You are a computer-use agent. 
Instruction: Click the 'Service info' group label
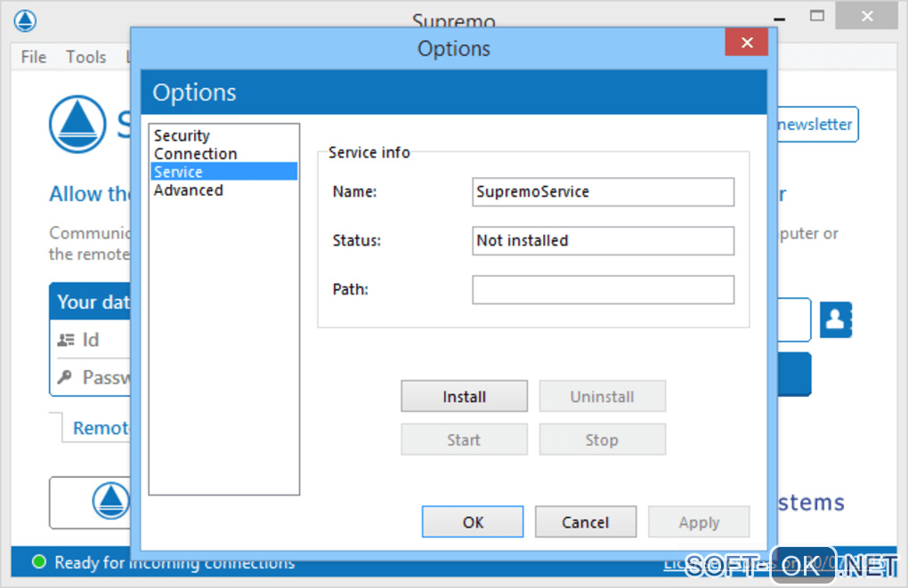coord(369,152)
